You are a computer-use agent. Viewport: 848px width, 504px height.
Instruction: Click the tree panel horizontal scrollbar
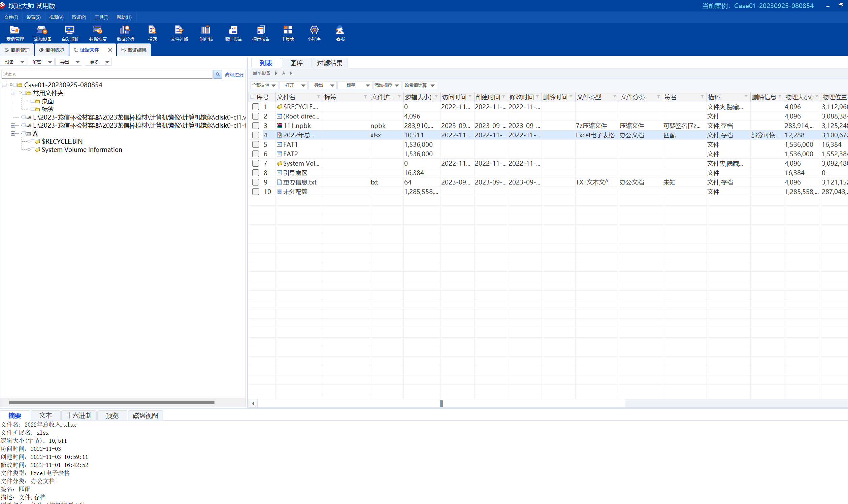point(111,402)
